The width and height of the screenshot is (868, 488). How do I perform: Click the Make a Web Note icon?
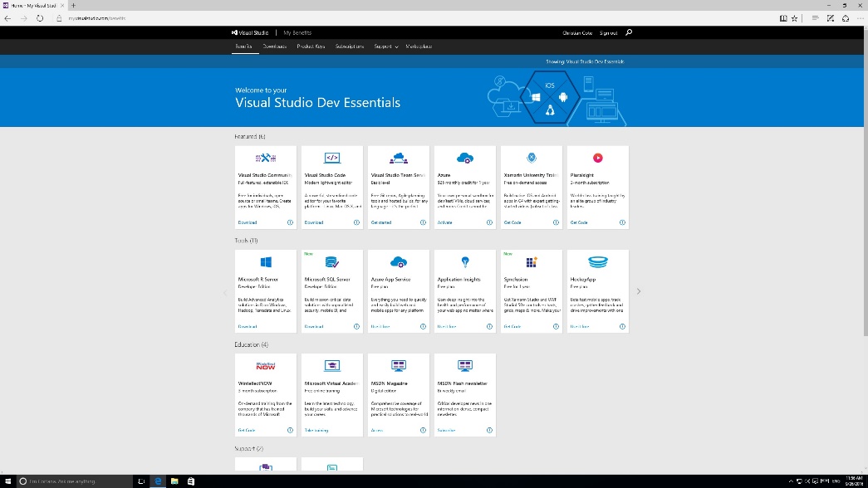pyautogui.click(x=831, y=18)
